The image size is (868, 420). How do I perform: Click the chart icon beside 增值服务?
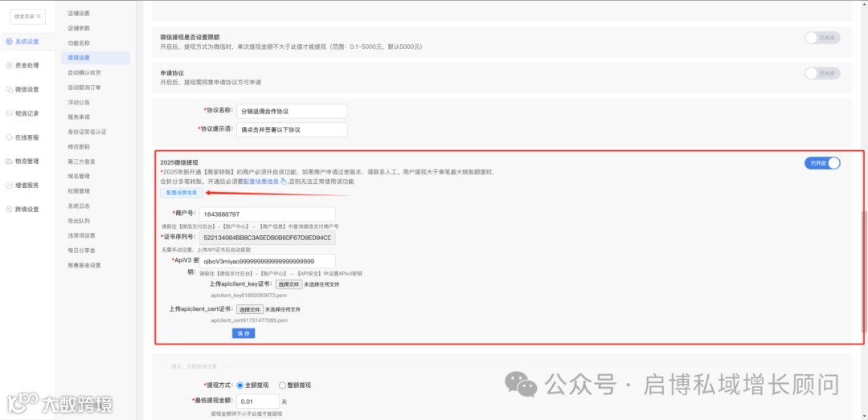[9, 186]
